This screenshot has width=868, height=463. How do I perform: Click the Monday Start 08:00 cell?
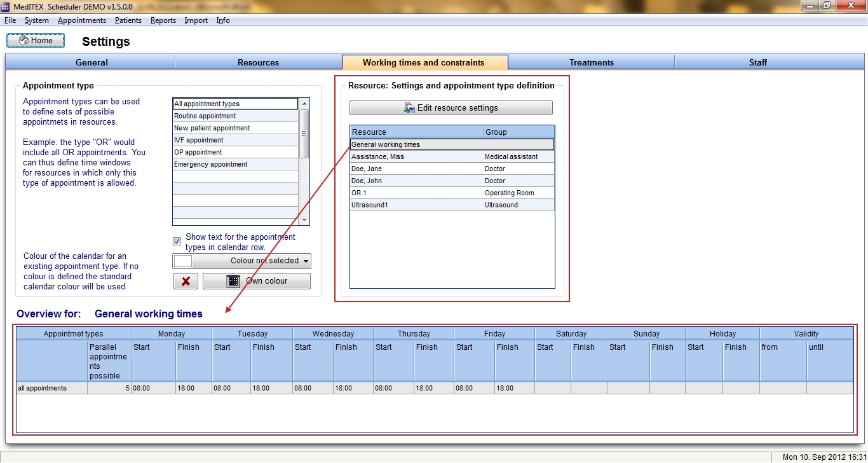(153, 388)
